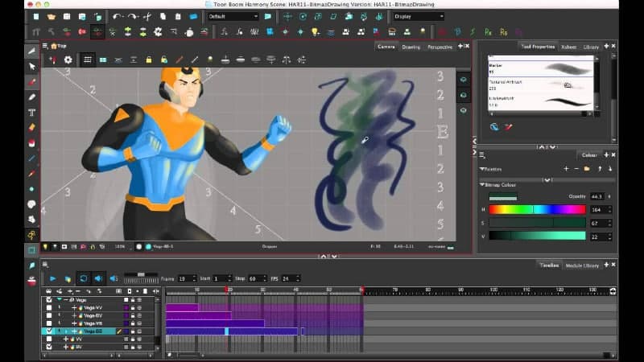The width and height of the screenshot is (644, 362).
Task: Click the Copy icon in top toolbar
Action: (163, 16)
